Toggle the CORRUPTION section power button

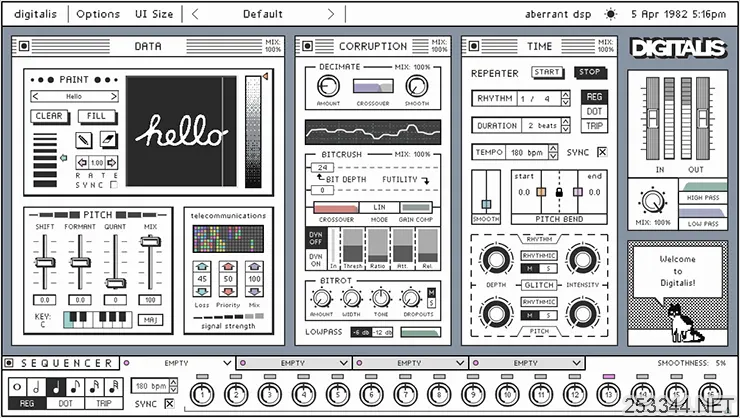(307, 46)
